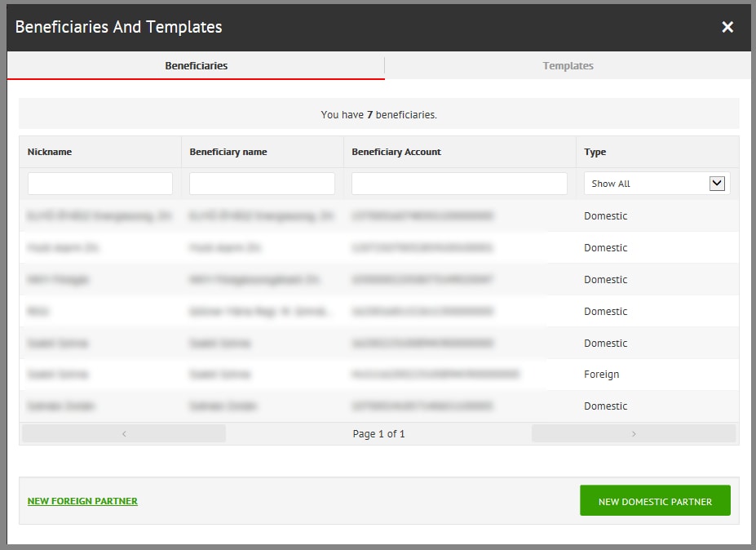
Task: Go to next page arrow
Action: tap(634, 434)
